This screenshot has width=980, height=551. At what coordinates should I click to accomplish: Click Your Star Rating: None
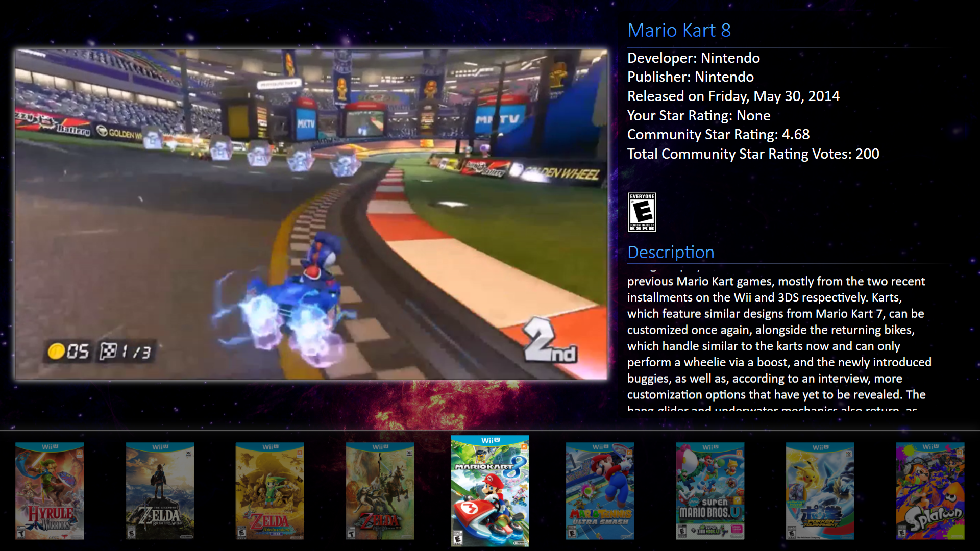point(699,115)
